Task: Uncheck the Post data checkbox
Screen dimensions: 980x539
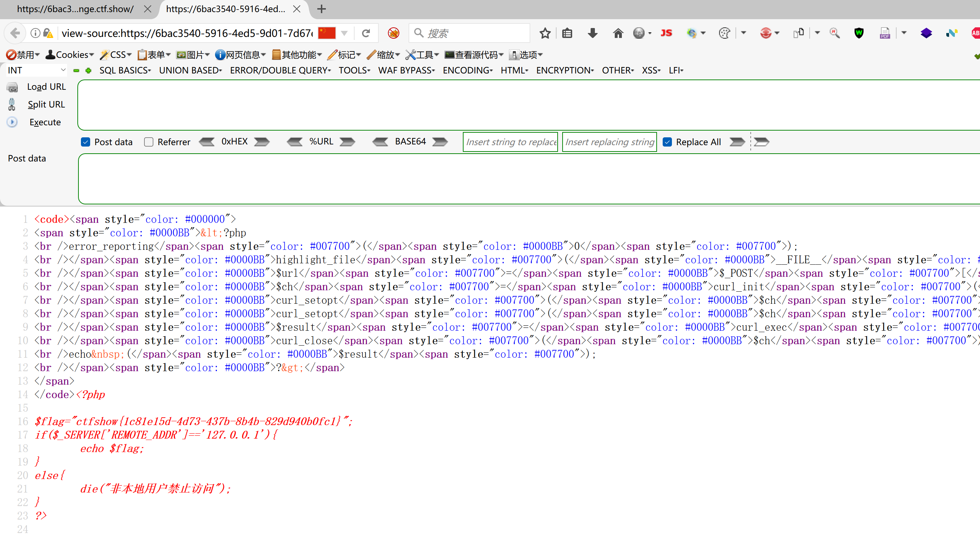Action: point(86,142)
